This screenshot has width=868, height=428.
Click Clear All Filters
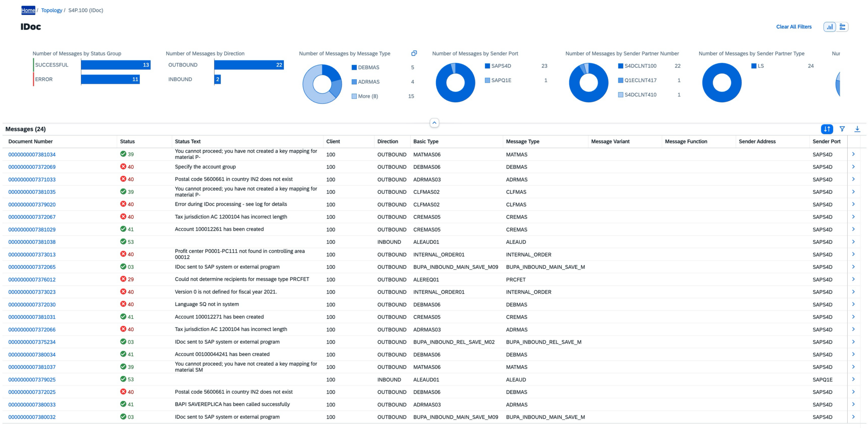coord(793,27)
